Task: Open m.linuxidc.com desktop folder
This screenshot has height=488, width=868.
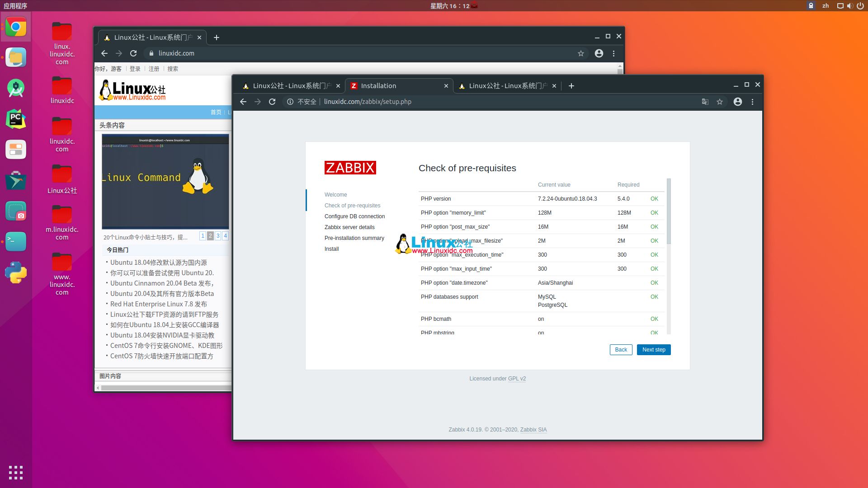Action: pos(62,222)
